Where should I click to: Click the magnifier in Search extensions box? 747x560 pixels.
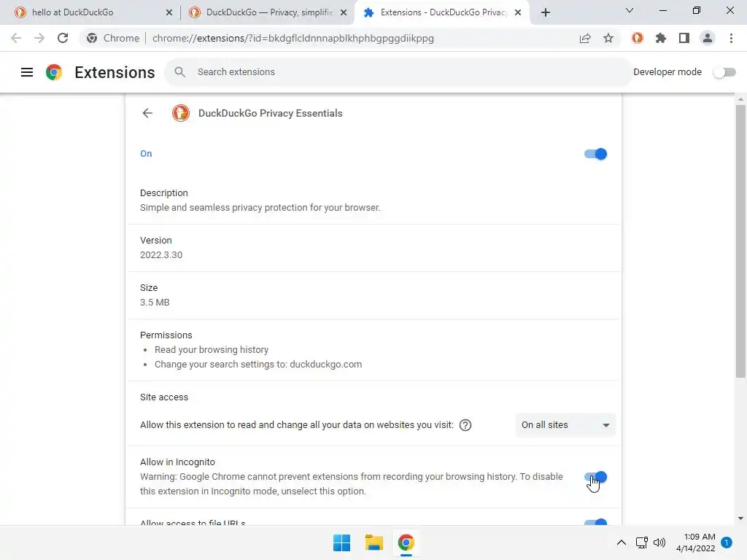tap(179, 72)
